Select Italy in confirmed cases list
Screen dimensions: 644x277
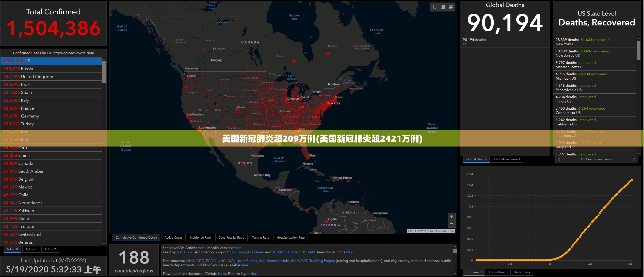(51, 100)
